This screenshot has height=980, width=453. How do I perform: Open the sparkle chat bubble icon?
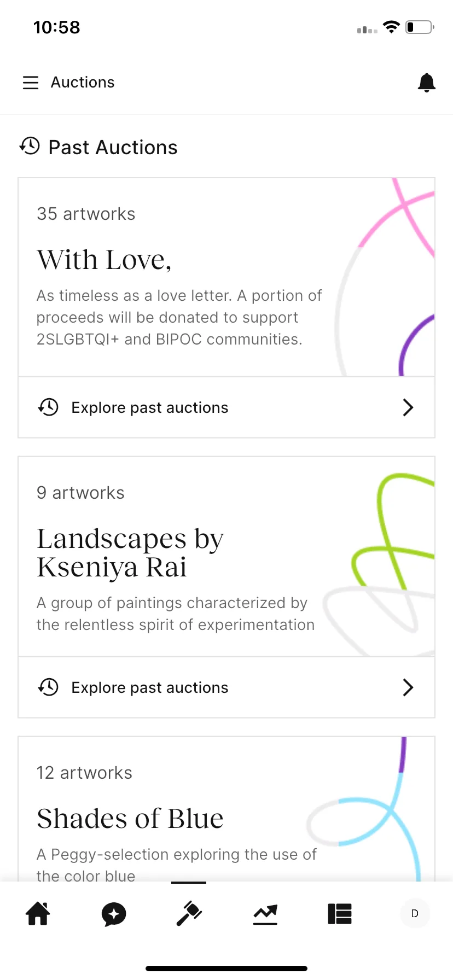pyautogui.click(x=114, y=914)
